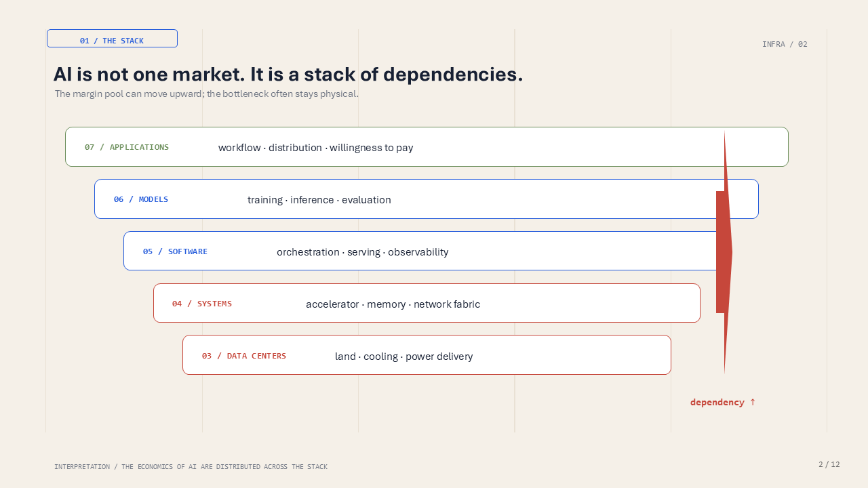This screenshot has width=868, height=488.
Task: Select 'accelerator · memory · network fabric' text
Action: (x=393, y=304)
